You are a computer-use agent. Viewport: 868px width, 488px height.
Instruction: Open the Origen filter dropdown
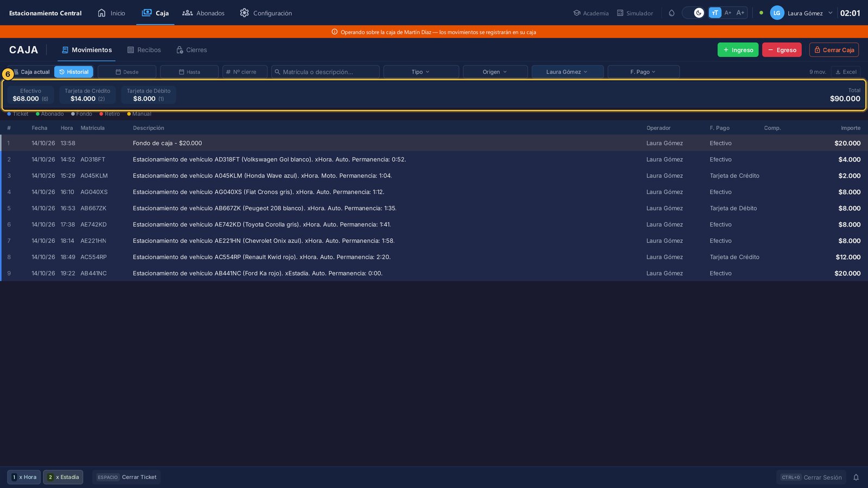click(x=495, y=72)
